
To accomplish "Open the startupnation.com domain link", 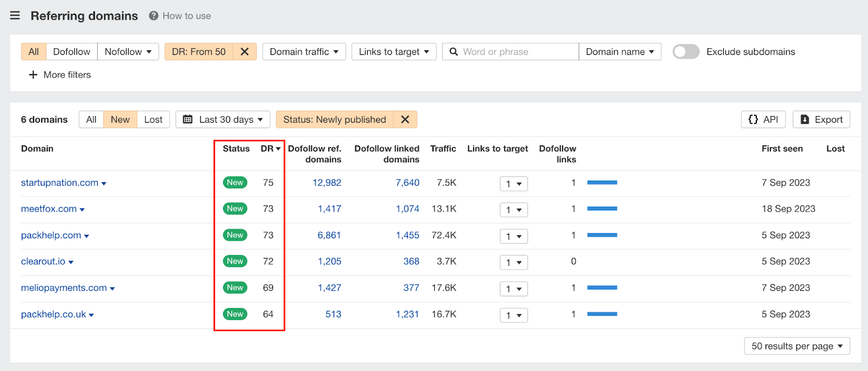I will 60,183.
